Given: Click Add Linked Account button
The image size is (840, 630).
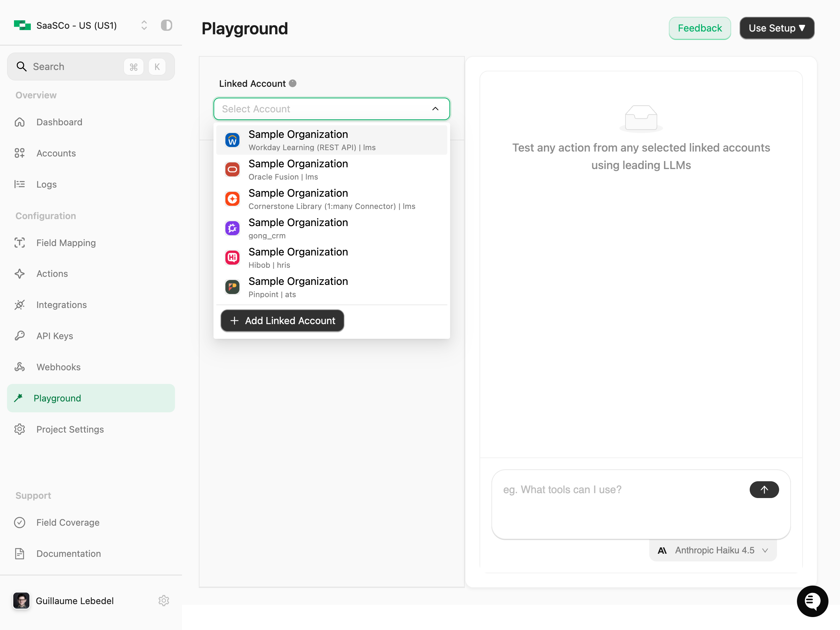Looking at the screenshot, I should click(282, 321).
